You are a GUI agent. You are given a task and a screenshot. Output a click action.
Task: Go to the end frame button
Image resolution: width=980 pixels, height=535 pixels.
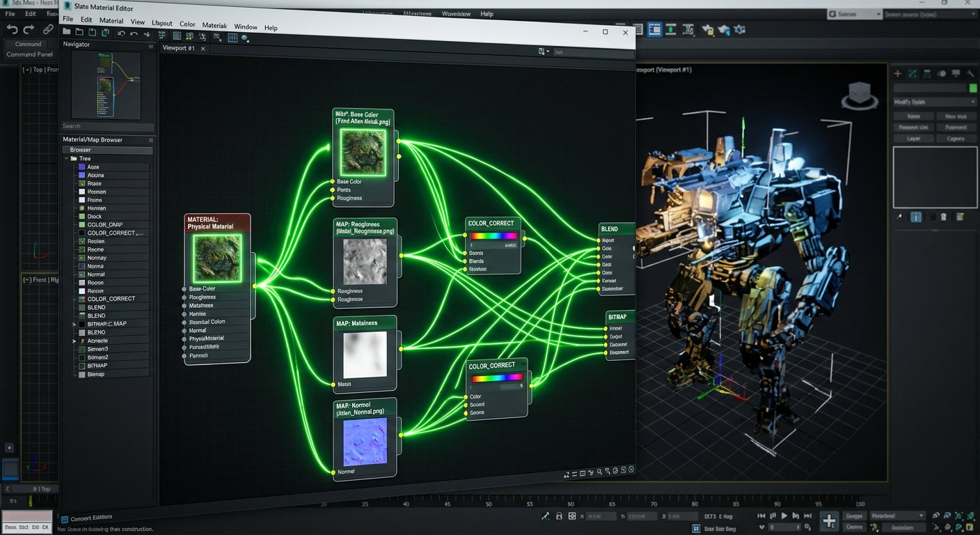(809, 516)
